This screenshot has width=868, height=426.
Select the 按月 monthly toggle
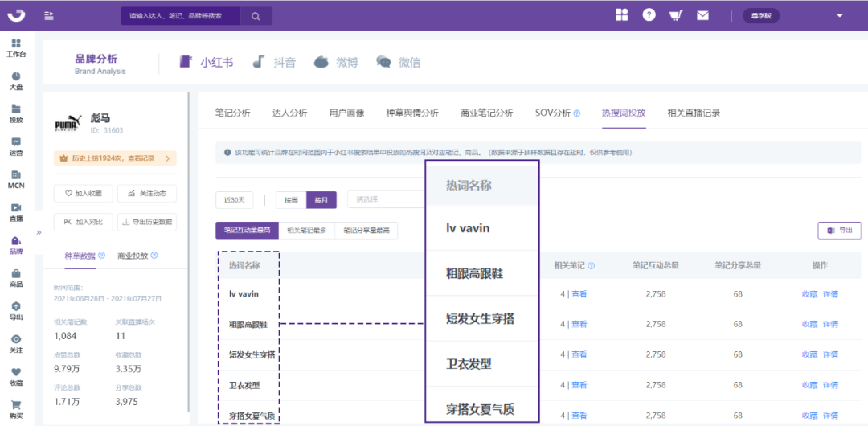[x=321, y=199]
